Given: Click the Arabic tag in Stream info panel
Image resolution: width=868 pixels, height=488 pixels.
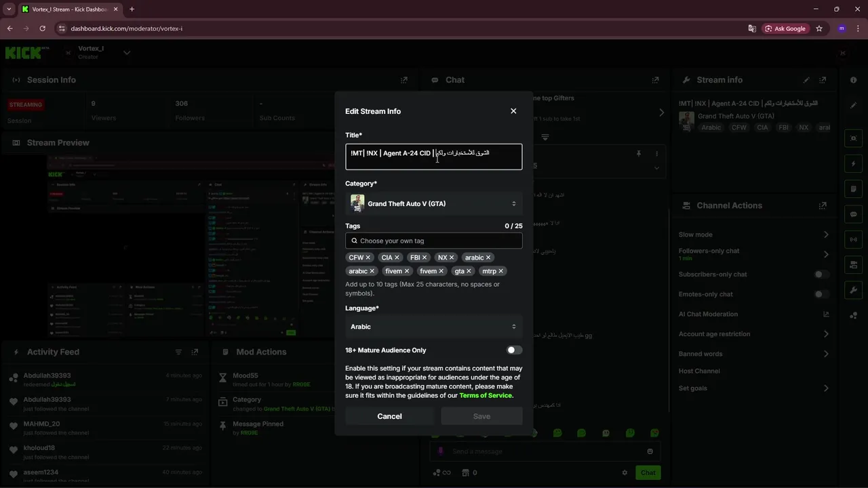Looking at the screenshot, I should (711, 127).
